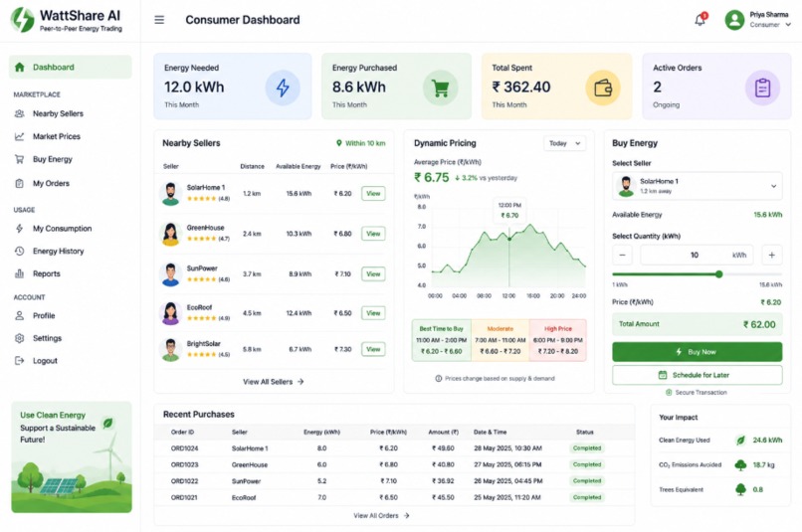The image size is (802, 532).
Task: View the SolarHome 1 seller row
Action: [373, 194]
